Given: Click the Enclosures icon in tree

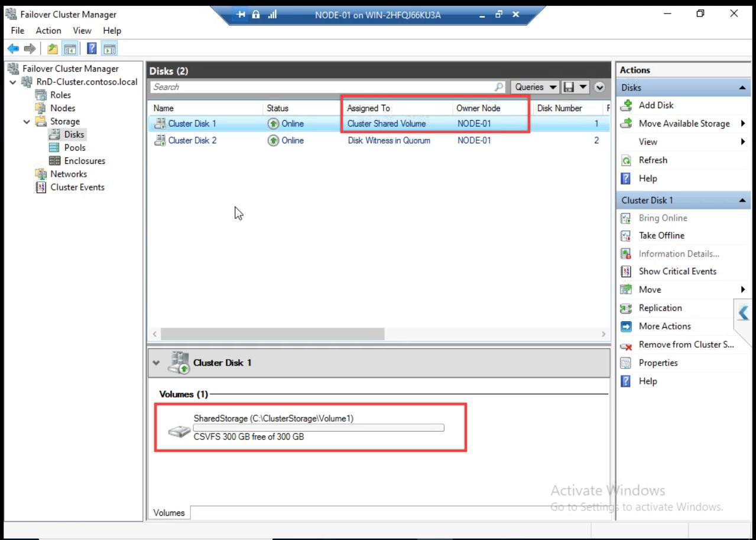Looking at the screenshot, I should click(54, 161).
